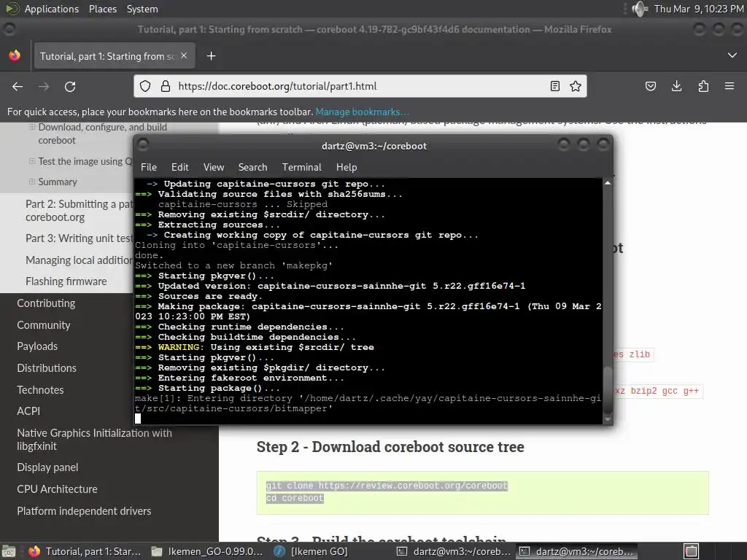This screenshot has width=747, height=560.
Task: Open the Applications menu
Action: (x=52, y=9)
